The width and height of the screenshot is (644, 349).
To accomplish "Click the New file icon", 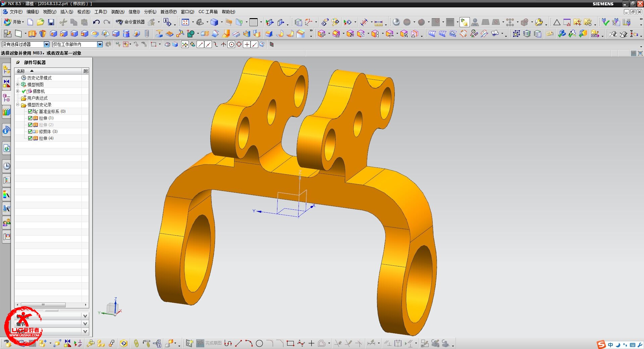I will (30, 22).
